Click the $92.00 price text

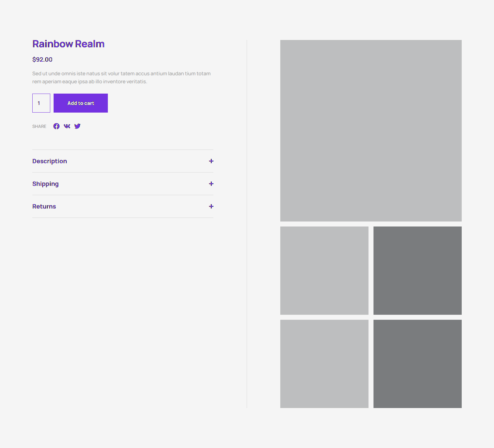(x=42, y=60)
